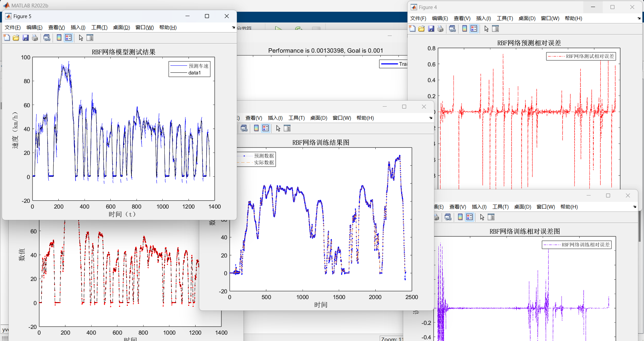This screenshot has height=341, width=644.
Task: Click Open File icon in Figure 5 toolbar
Action: [16, 38]
